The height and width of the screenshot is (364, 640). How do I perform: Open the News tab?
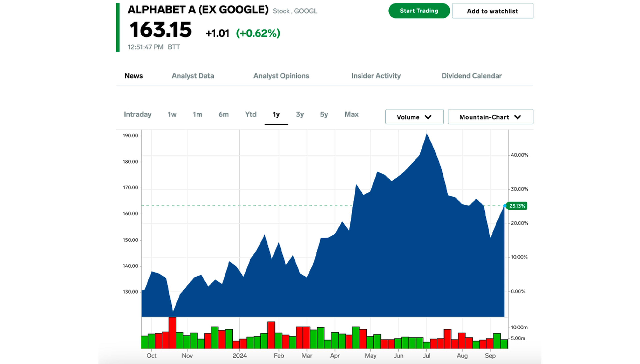tap(134, 76)
